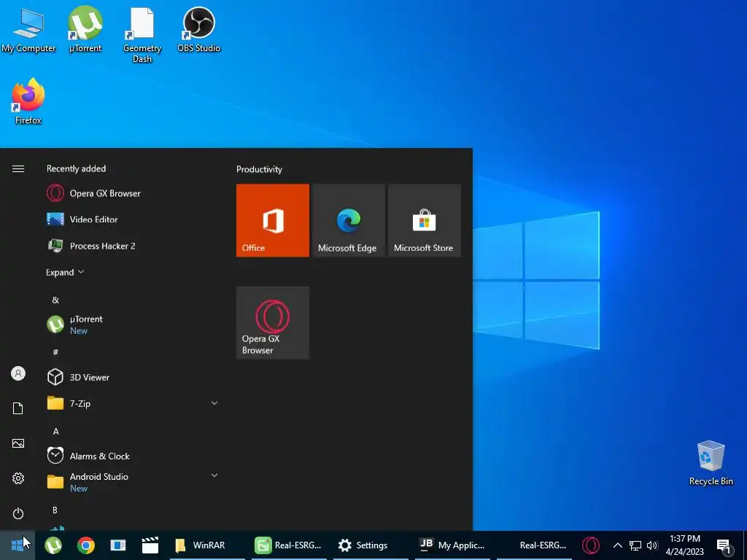The height and width of the screenshot is (560, 747).
Task: Open Documents from Start sidebar
Action: (18, 408)
